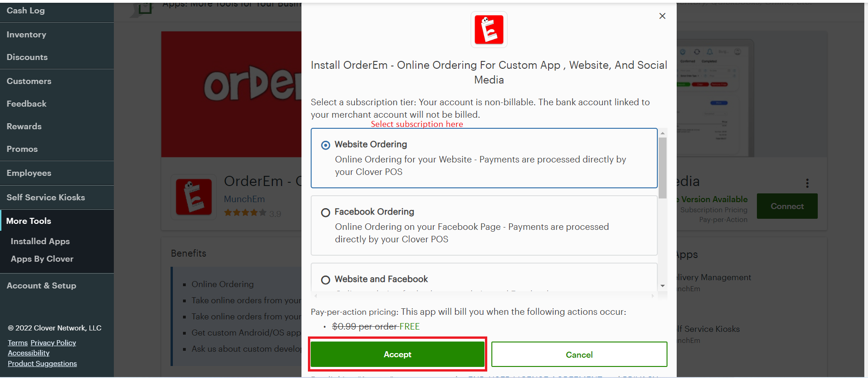
Task: Expand the More Tools section
Action: (29, 221)
